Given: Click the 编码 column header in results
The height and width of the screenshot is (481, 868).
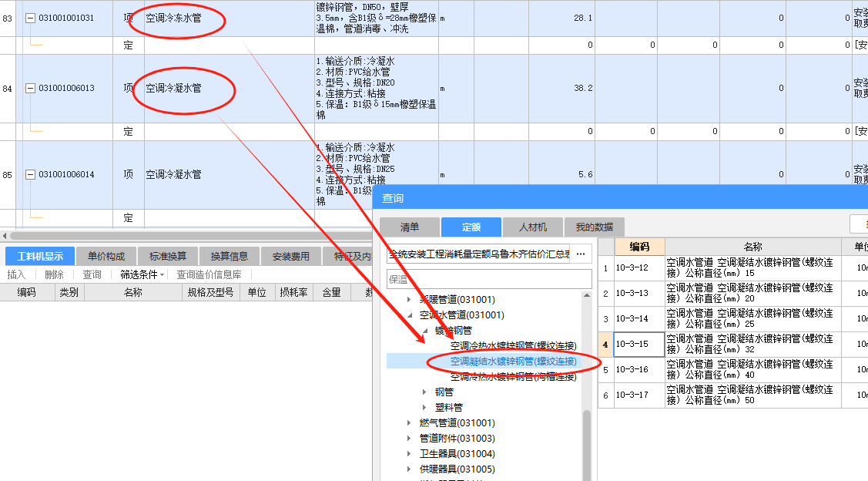Looking at the screenshot, I should [638, 247].
